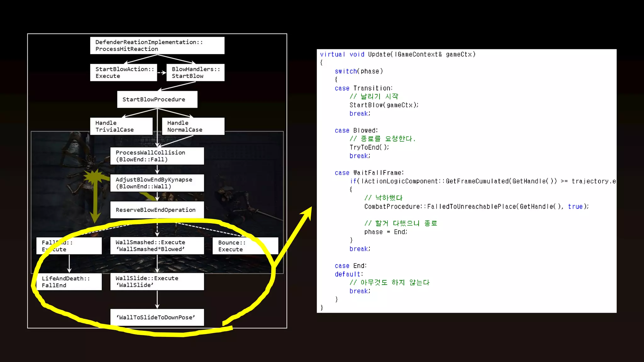The width and height of the screenshot is (644, 362).
Task: Click the DefenderReationImplementation::ProcessHitReaction box
Action: (157, 46)
